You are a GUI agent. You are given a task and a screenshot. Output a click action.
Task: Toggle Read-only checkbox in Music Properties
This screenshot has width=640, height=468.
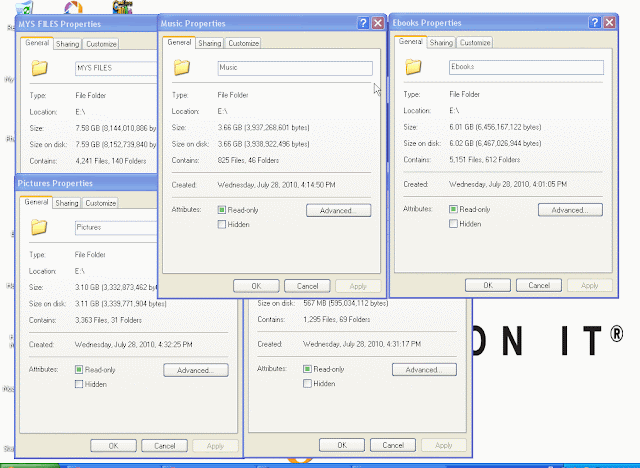222,210
